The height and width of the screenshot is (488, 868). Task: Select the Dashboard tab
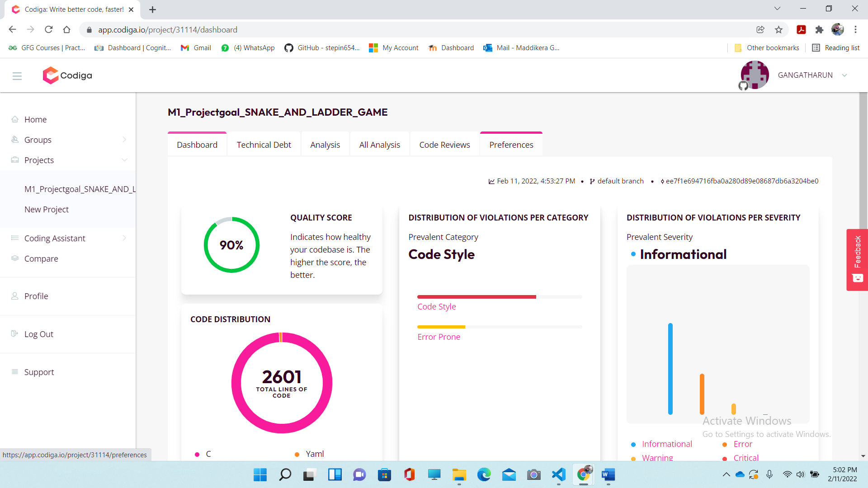197,145
